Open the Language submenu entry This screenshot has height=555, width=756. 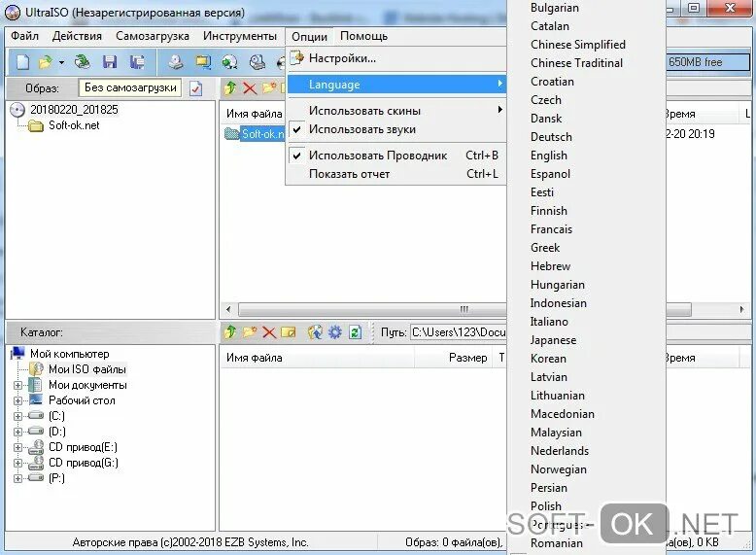(396, 85)
